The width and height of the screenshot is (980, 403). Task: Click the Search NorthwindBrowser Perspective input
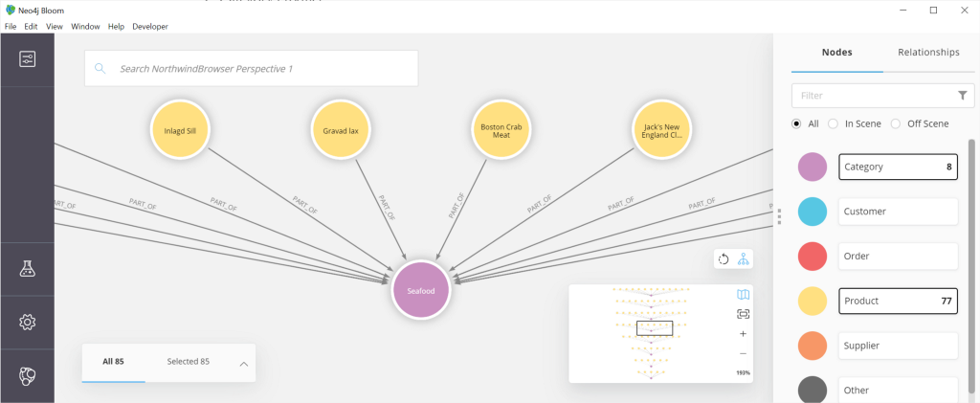click(252, 68)
